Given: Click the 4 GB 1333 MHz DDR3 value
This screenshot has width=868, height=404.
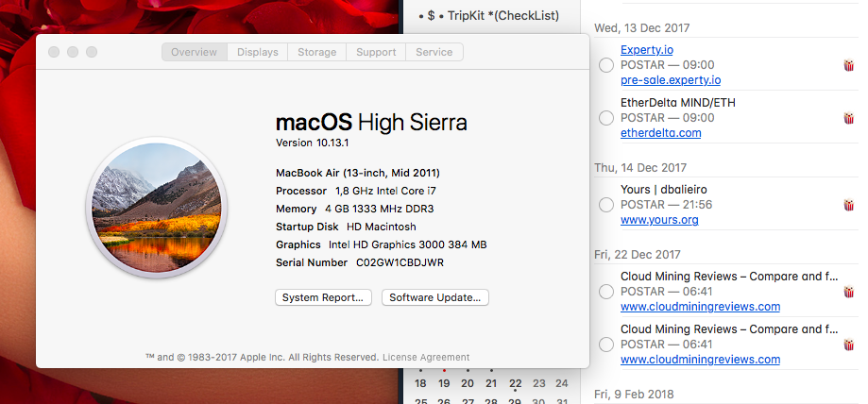Looking at the screenshot, I should (x=378, y=209).
